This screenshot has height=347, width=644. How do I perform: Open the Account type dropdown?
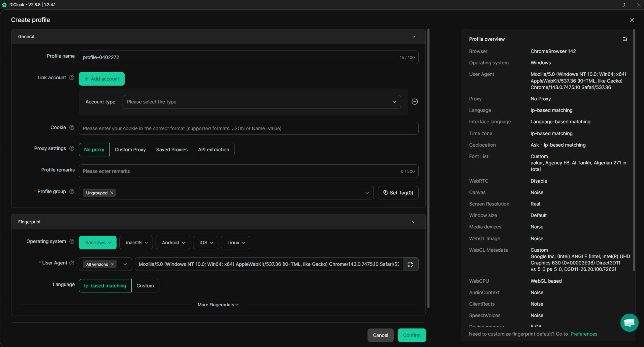point(262,102)
